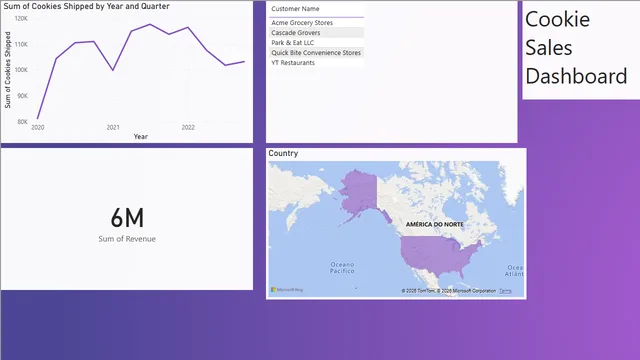Click the Country map title
Image resolution: width=640 pixels, height=360 pixels.
pos(283,153)
